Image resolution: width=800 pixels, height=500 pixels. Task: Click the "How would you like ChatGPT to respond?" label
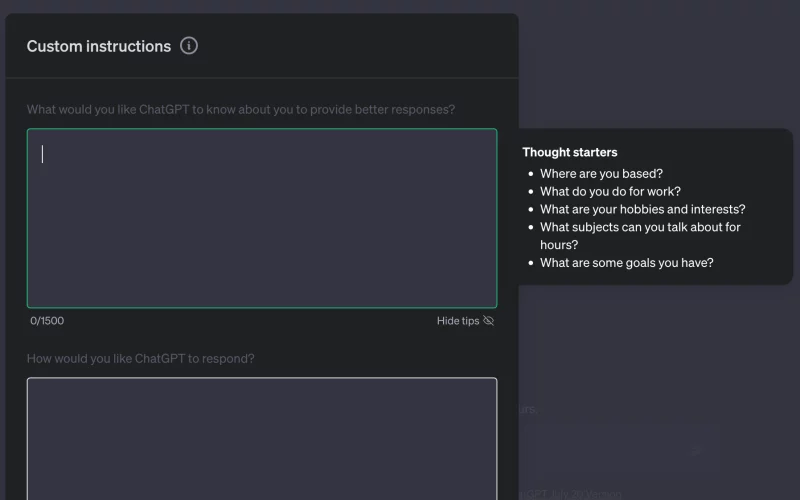140,359
